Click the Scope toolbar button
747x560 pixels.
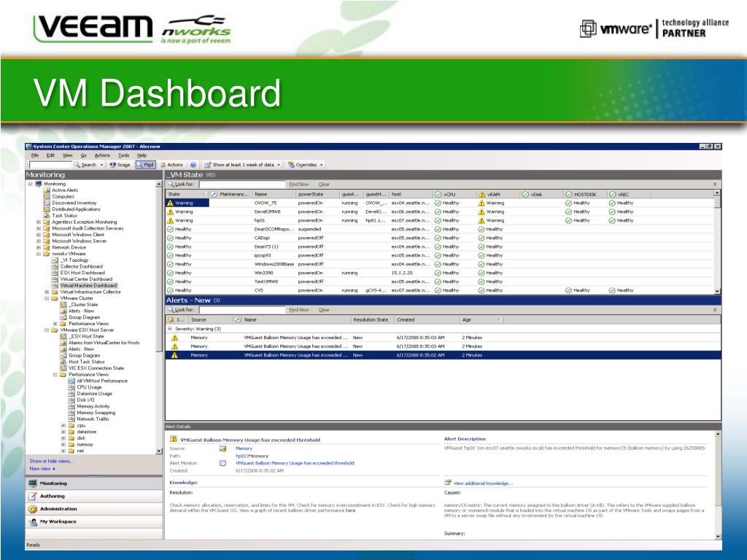[120, 165]
